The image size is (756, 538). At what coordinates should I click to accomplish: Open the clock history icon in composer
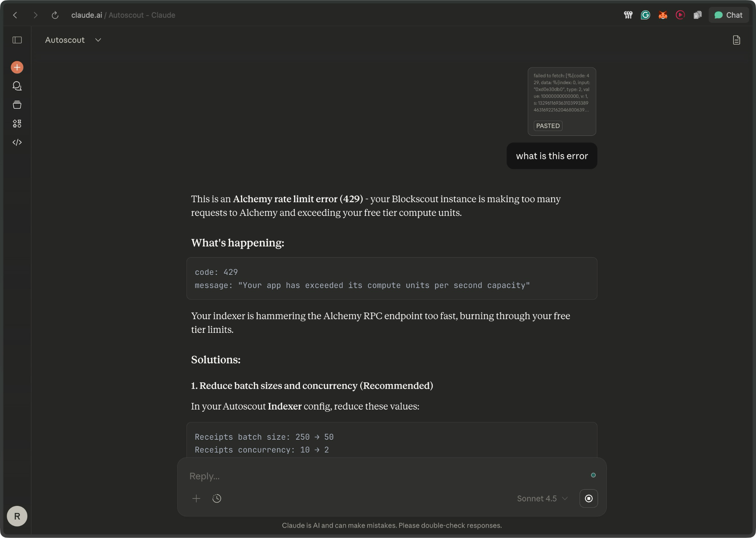pos(217,498)
